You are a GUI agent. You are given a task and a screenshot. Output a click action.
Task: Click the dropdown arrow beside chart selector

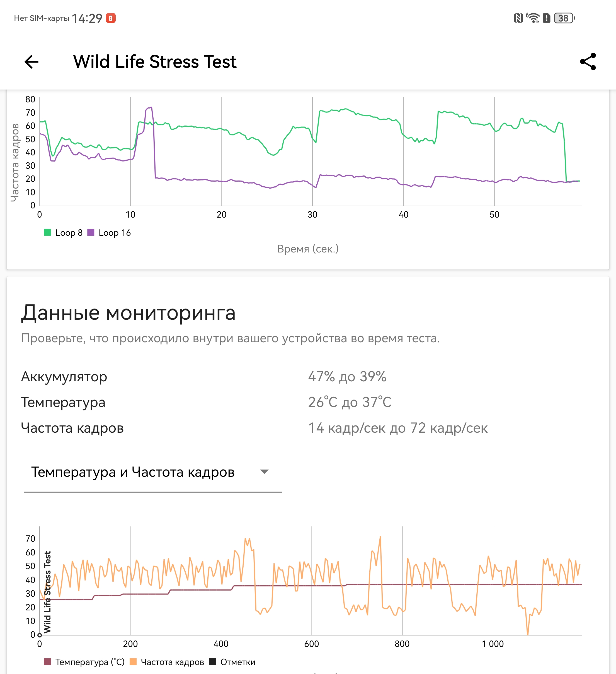click(264, 472)
